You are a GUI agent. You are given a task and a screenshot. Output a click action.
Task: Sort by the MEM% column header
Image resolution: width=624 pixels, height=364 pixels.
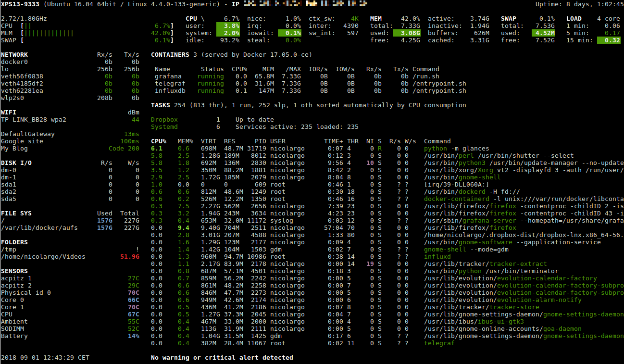pos(186,141)
